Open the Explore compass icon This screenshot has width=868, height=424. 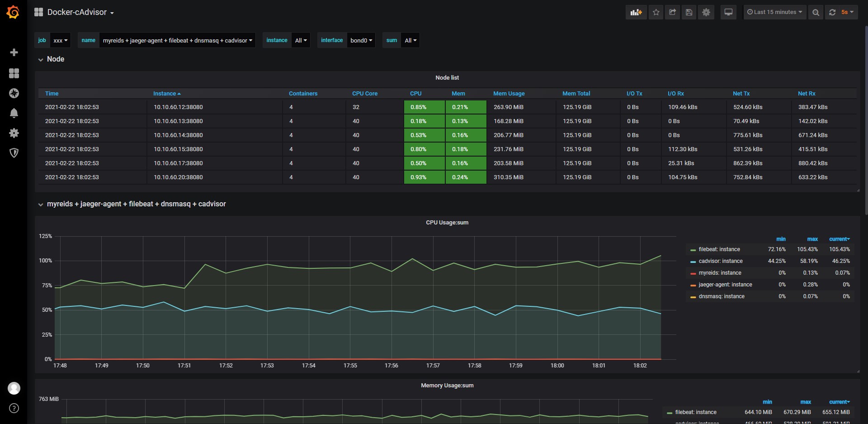coord(14,93)
